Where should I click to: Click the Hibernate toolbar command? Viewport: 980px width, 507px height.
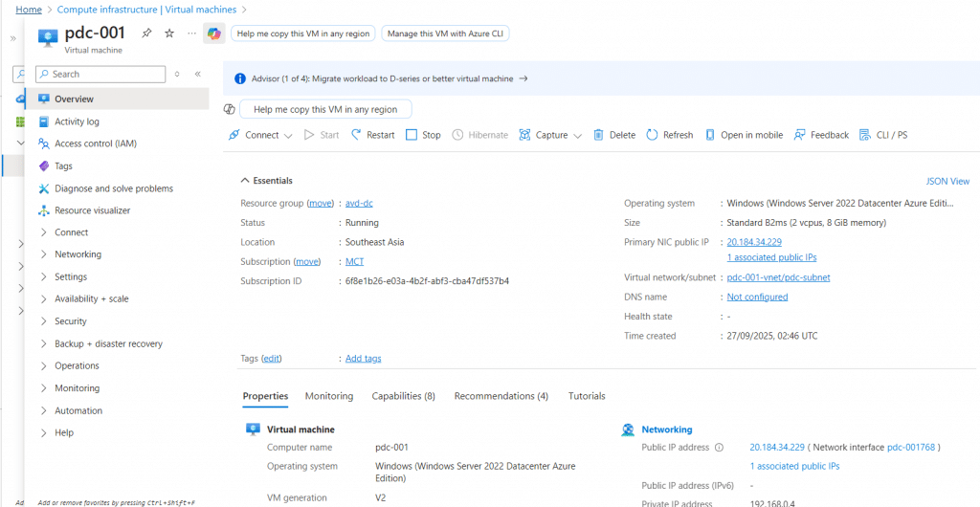pyautogui.click(x=479, y=135)
